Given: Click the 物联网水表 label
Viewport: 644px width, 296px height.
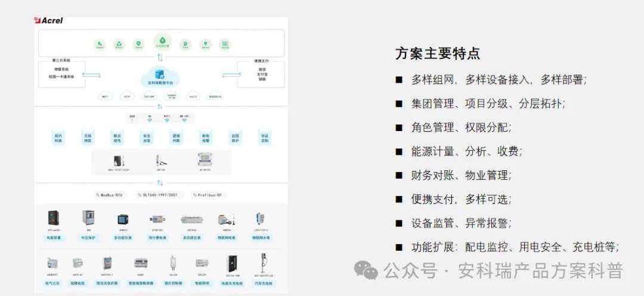Looking at the screenshot, I should pos(261,238).
